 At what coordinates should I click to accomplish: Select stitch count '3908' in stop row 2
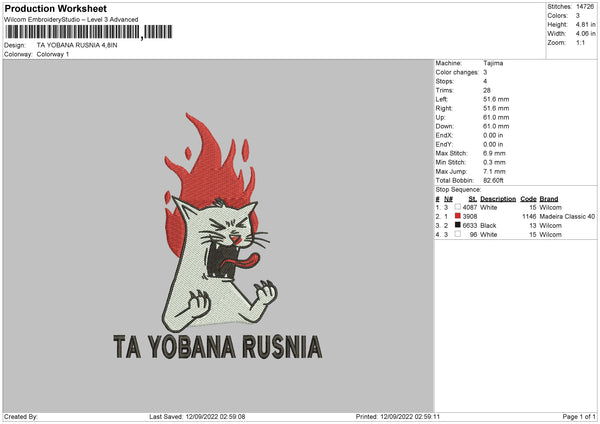[x=470, y=217]
